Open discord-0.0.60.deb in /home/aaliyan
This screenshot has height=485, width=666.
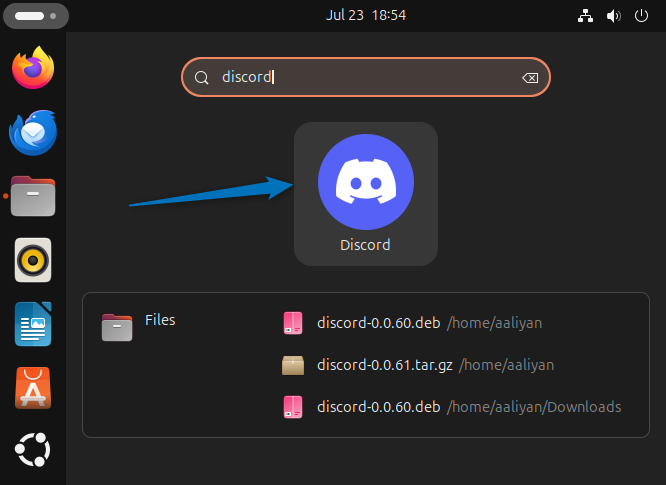pyautogui.click(x=412, y=323)
